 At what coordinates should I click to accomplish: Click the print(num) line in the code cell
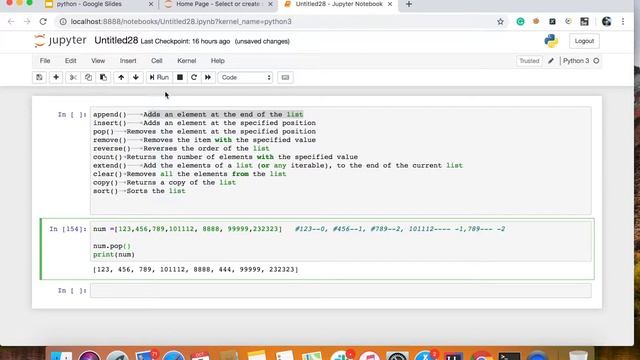pos(114,255)
